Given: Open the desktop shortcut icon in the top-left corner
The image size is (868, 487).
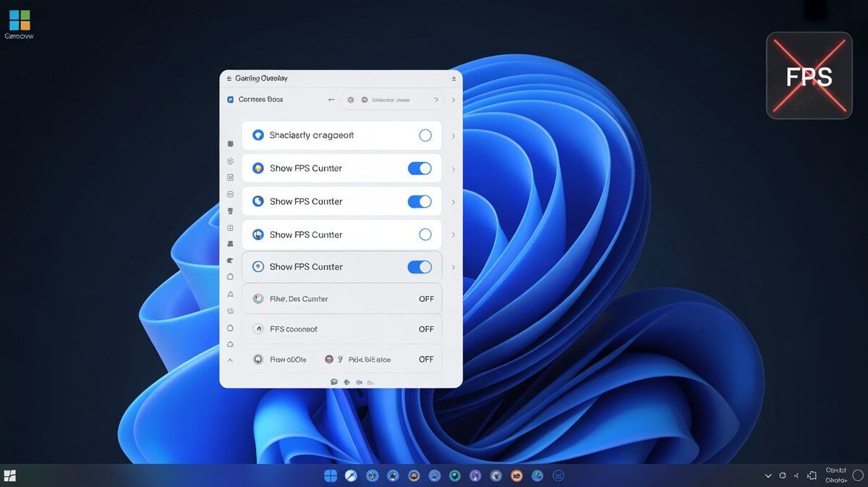Looking at the screenshot, I should pos(20,20).
